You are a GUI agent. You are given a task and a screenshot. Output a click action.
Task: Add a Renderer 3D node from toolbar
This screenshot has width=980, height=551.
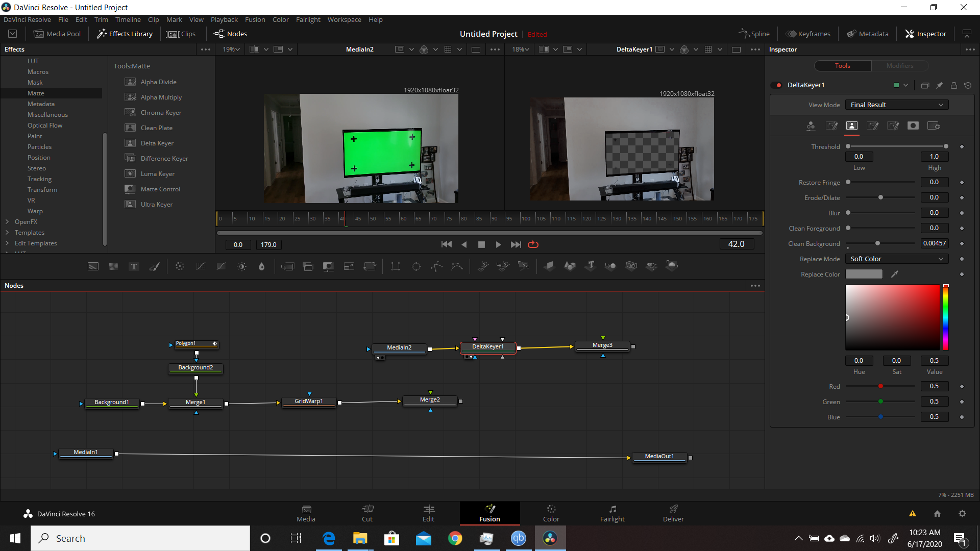point(672,265)
